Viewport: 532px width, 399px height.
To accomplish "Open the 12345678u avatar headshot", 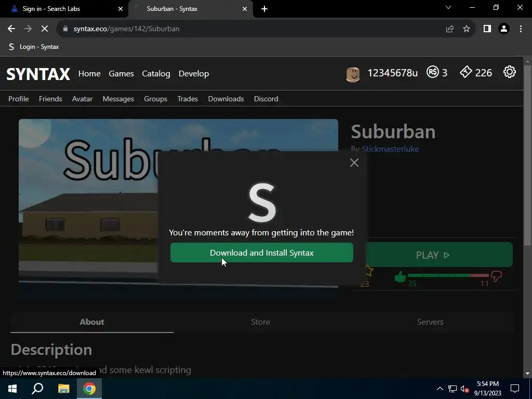I will click(x=353, y=74).
